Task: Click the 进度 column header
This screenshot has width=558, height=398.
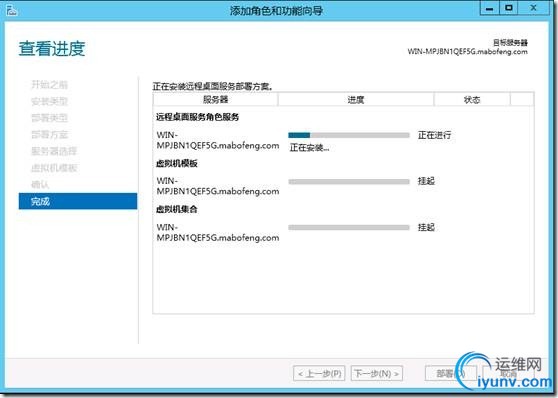Action: pos(356,99)
